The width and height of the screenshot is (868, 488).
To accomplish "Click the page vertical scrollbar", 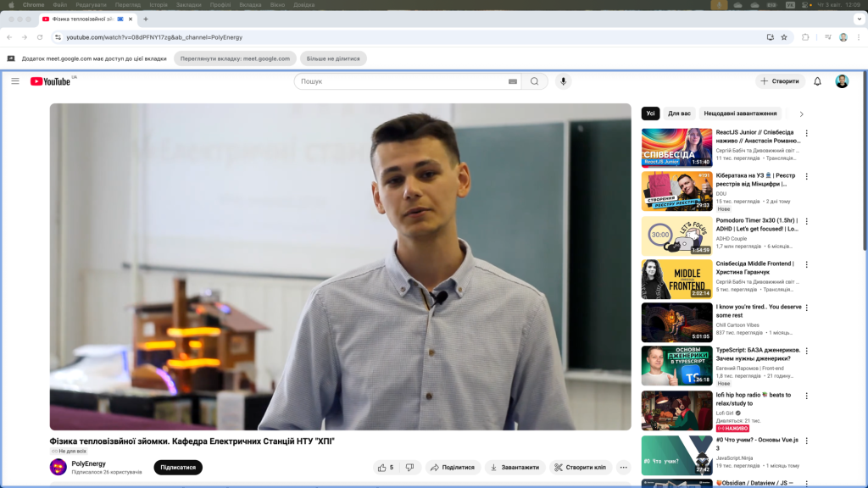I will coord(865,160).
